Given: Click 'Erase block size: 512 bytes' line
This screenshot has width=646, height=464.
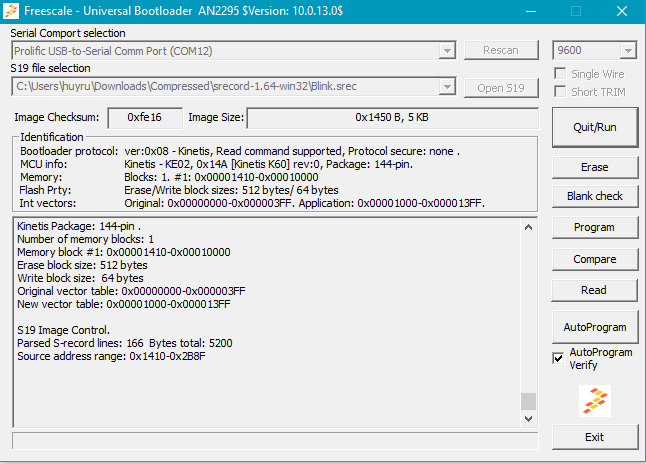Looking at the screenshot, I should [82, 265].
